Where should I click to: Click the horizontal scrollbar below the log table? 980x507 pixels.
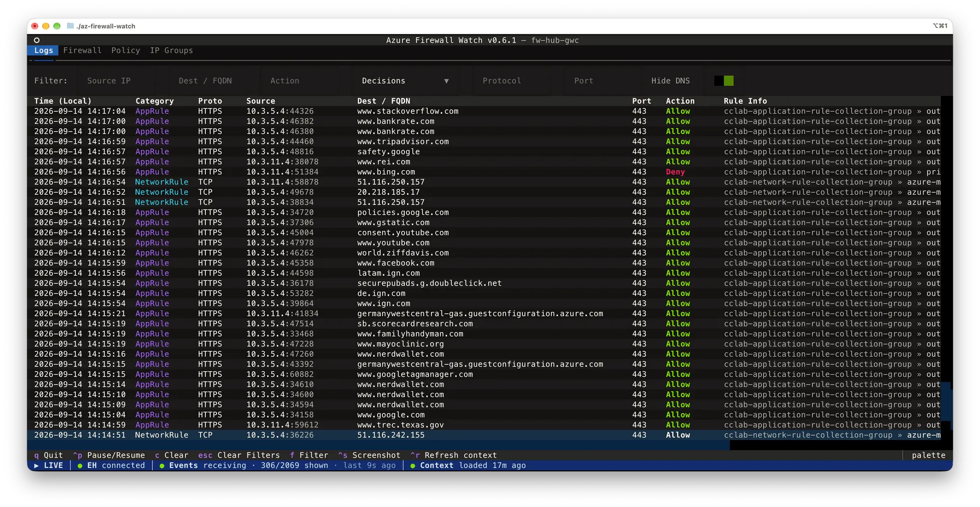click(379, 445)
